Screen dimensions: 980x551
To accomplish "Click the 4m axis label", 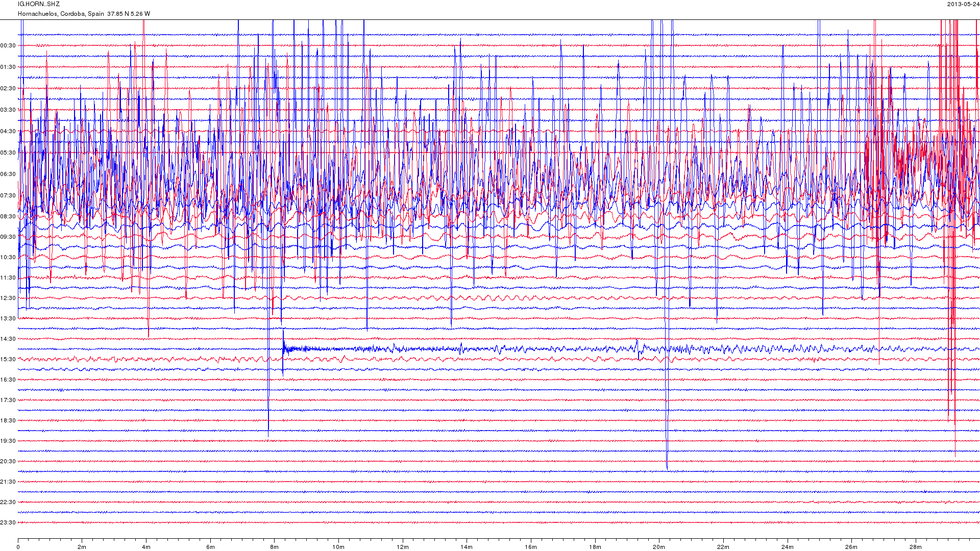I will 146,547.
